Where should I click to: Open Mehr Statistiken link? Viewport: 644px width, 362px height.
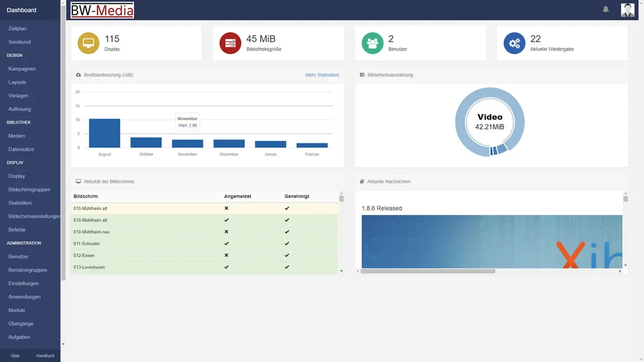(x=322, y=75)
